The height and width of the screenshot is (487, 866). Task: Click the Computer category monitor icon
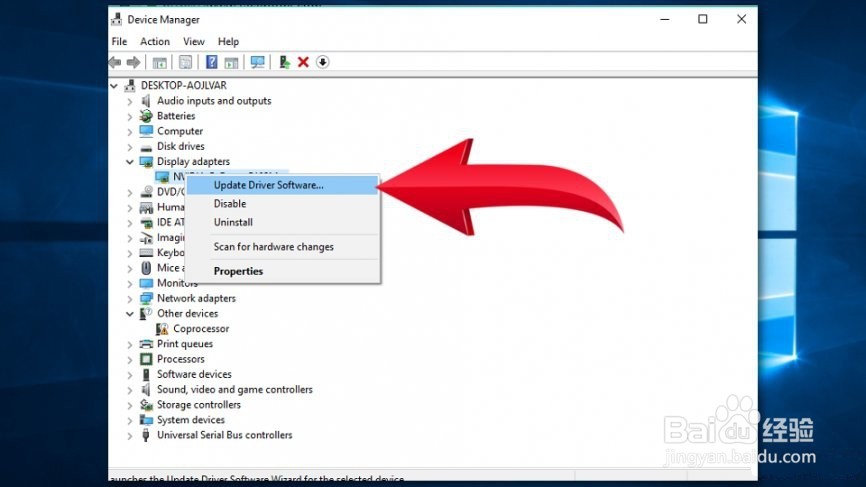(x=146, y=131)
